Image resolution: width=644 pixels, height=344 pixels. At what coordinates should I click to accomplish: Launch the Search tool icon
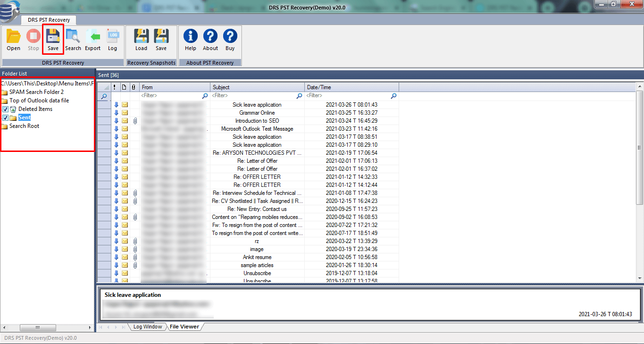coord(73,40)
